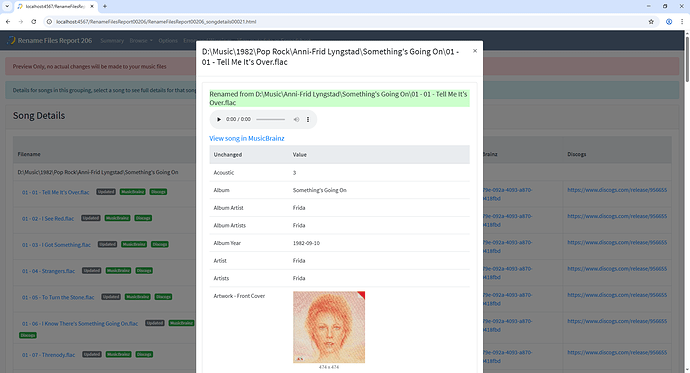Screen dimensions: 690x373
Task: Open the Summary nav item
Action: 112,40
